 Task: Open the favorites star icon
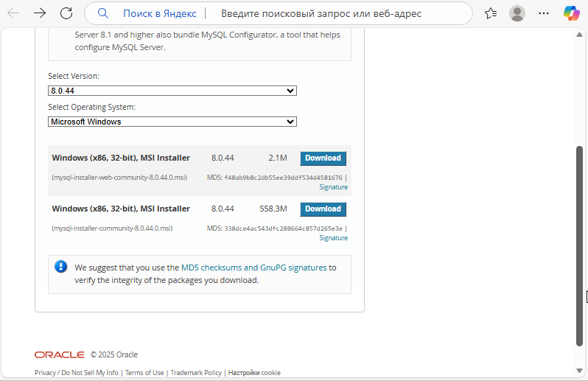point(491,13)
